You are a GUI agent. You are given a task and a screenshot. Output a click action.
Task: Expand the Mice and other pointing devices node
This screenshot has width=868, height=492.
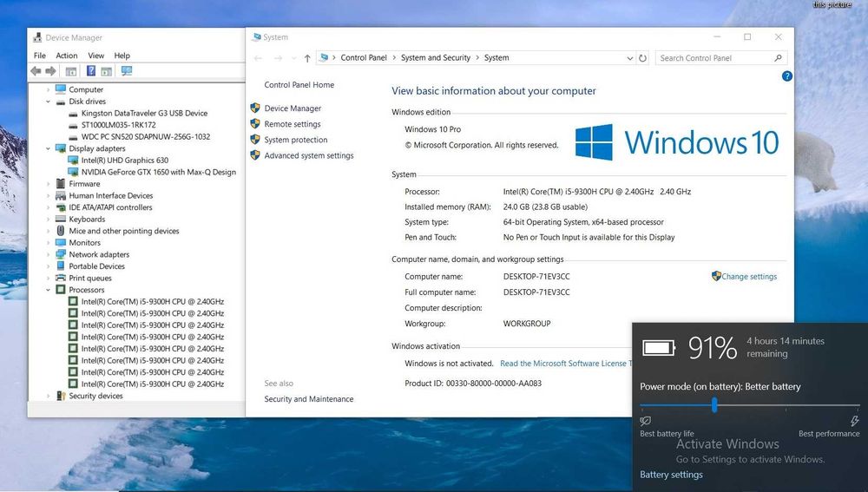(48, 231)
